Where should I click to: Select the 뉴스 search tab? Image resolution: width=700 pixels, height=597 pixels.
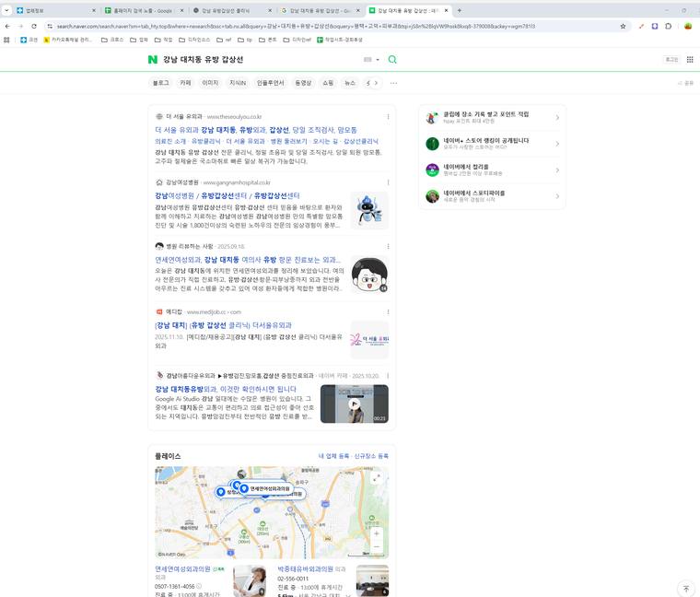pos(350,83)
